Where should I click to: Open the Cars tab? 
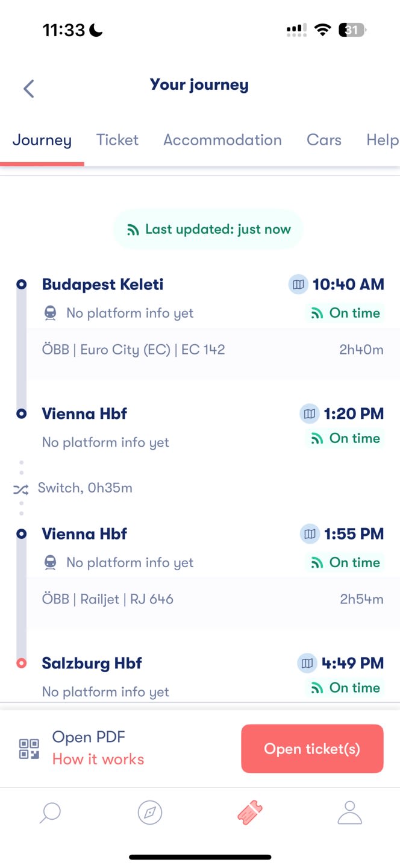(x=324, y=140)
